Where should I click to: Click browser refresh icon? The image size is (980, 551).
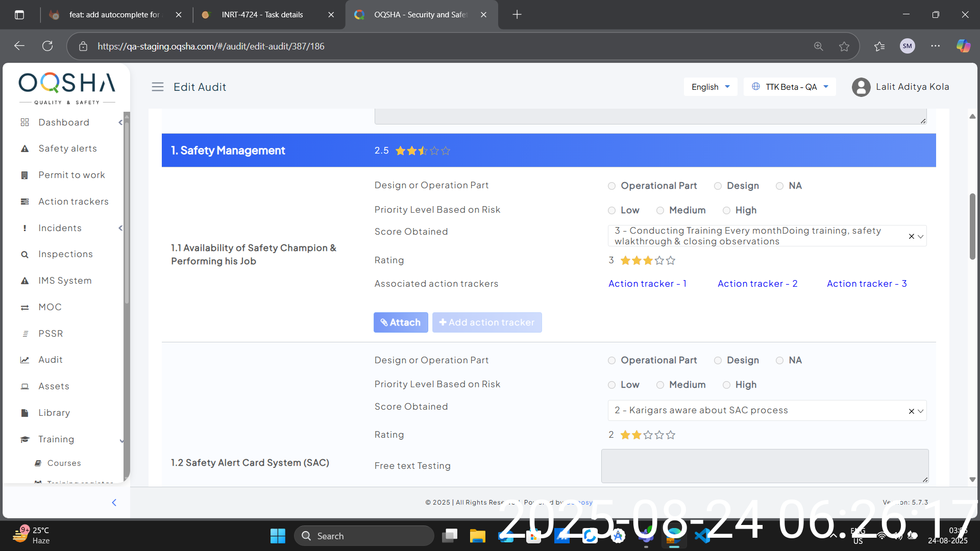pyautogui.click(x=47, y=46)
